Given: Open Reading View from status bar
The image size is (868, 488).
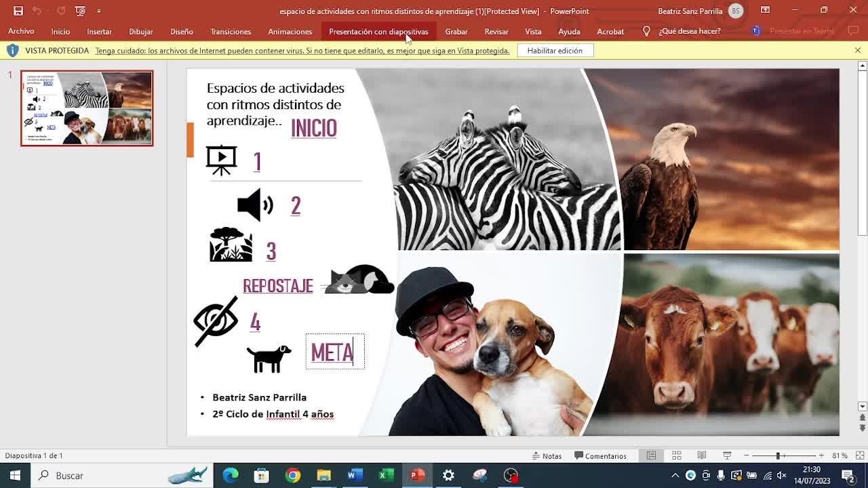Looking at the screenshot, I should (x=702, y=455).
